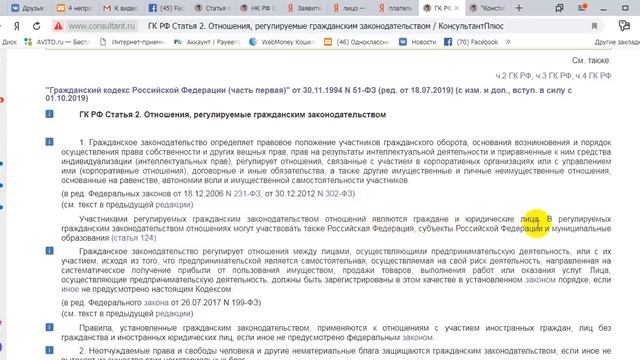Open the 'законом' link before 'порядке, если'

[x=540, y=280]
